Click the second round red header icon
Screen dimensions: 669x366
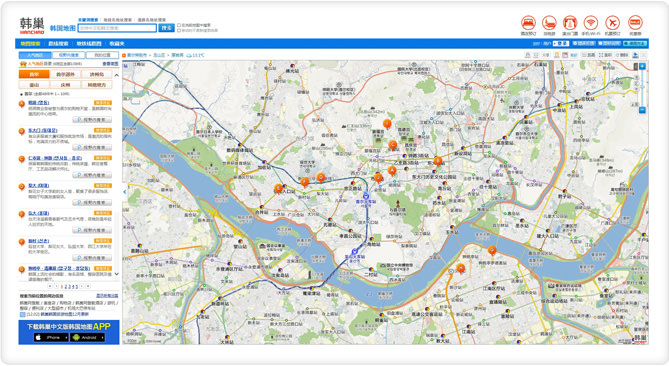click(x=549, y=23)
